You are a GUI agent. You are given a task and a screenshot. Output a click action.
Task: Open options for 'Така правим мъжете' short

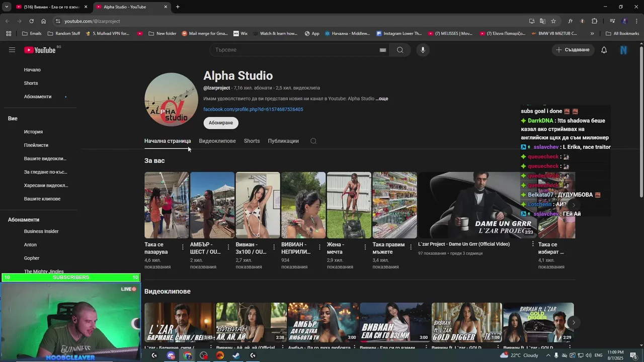pyautogui.click(x=411, y=247)
